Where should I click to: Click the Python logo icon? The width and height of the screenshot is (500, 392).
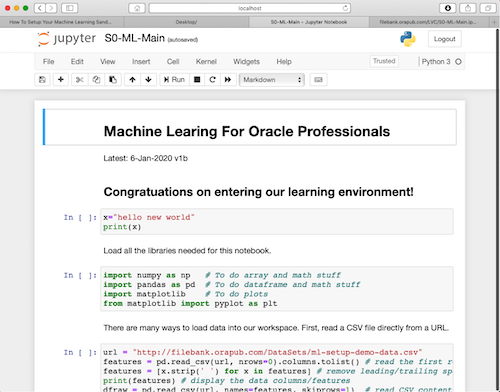click(408, 39)
